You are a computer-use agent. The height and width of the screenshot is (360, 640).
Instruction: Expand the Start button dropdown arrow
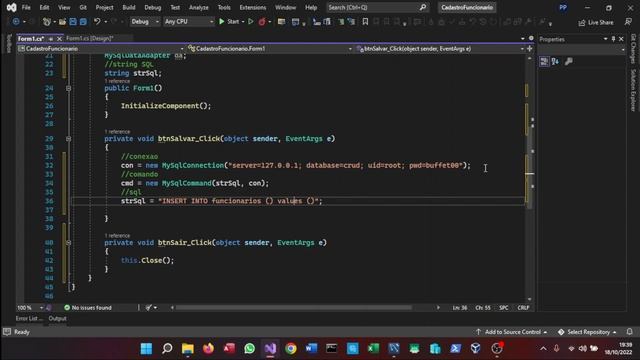(242, 22)
